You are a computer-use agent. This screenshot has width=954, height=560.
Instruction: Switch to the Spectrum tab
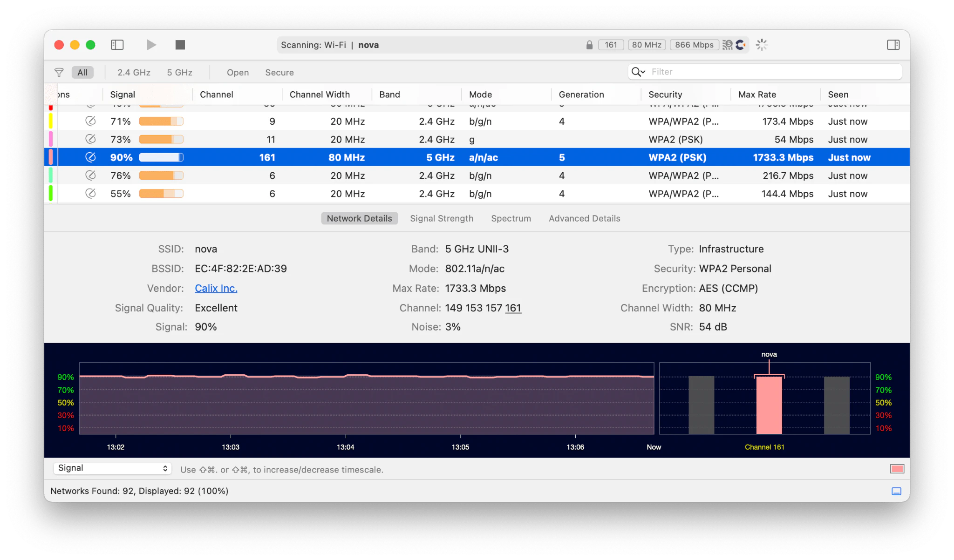point(511,218)
